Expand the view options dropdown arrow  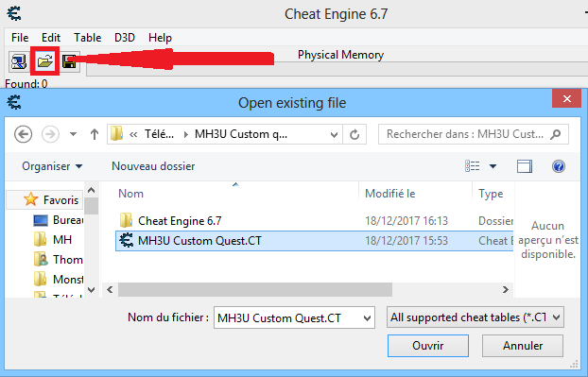pyautogui.click(x=493, y=166)
